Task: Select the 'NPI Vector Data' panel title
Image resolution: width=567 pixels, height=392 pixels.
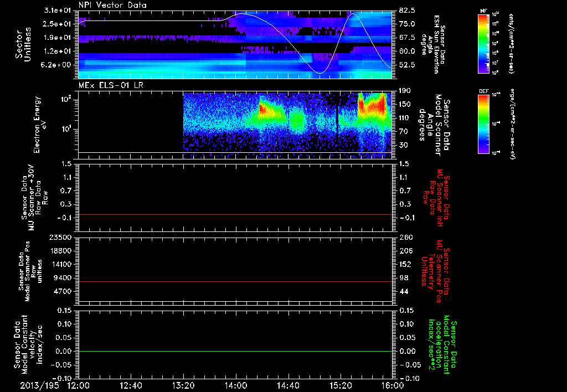Action: 112,5
